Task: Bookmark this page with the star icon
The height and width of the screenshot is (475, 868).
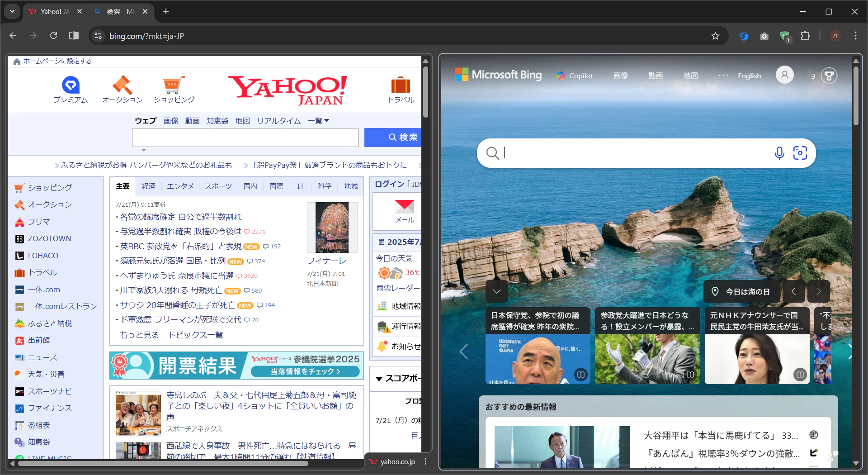Action: click(x=715, y=36)
